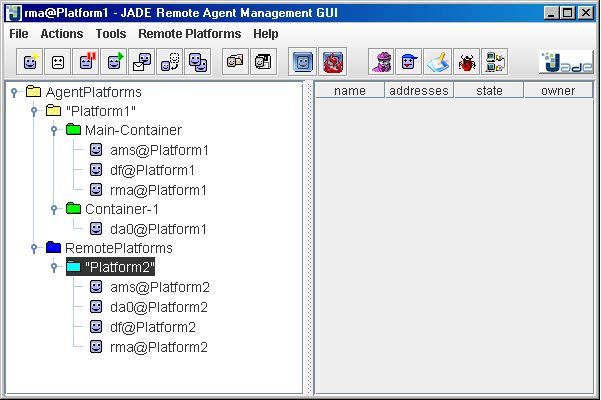Select the AgentPlatforms label
The height and width of the screenshot is (400, 601).
[94, 92]
